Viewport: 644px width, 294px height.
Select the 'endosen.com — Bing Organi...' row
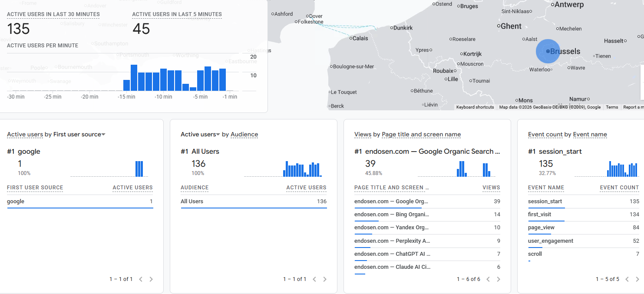pos(427,215)
